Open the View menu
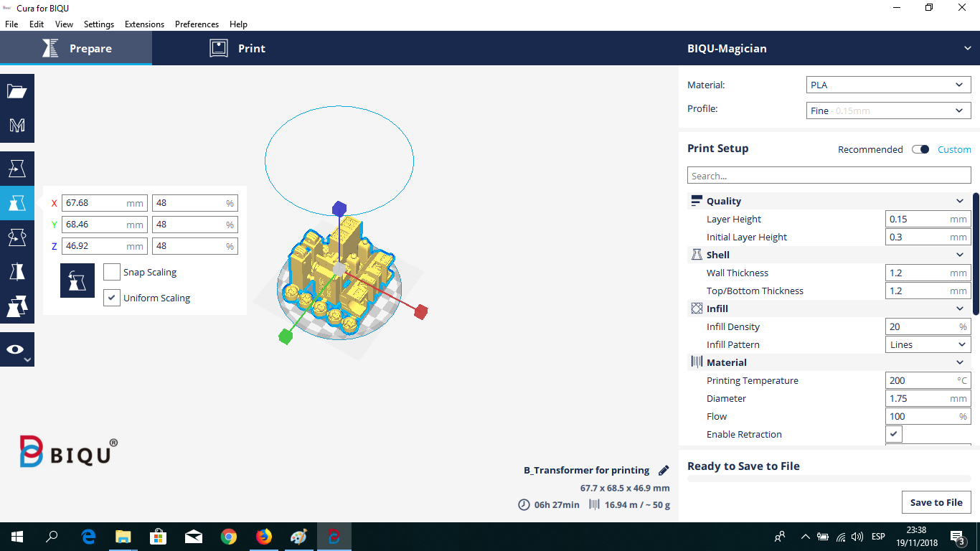 (64, 24)
